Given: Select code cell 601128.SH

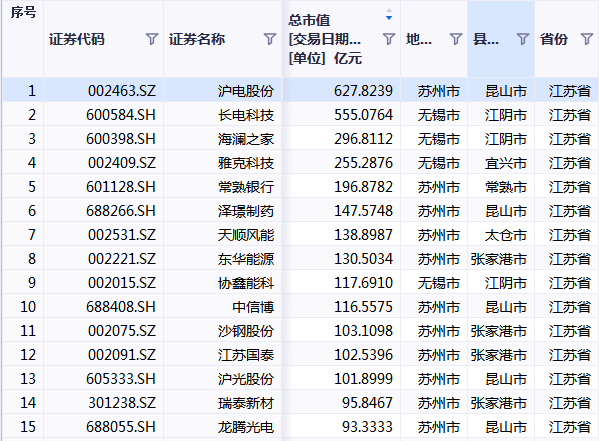Looking at the screenshot, I should [121, 187].
